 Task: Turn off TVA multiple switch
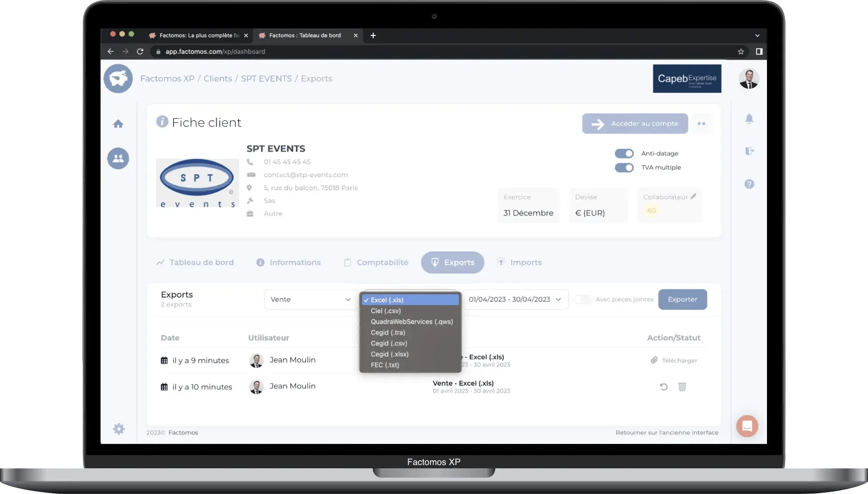624,167
